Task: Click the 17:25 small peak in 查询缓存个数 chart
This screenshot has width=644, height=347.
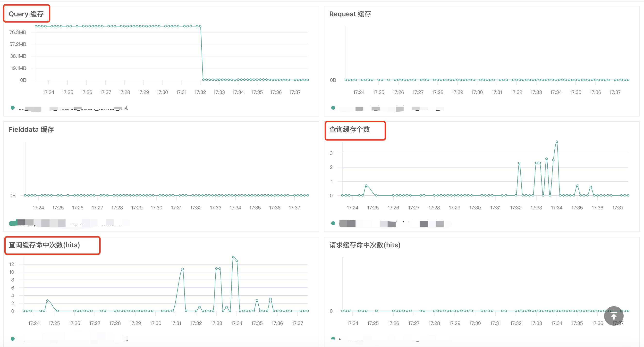Action: click(x=366, y=186)
